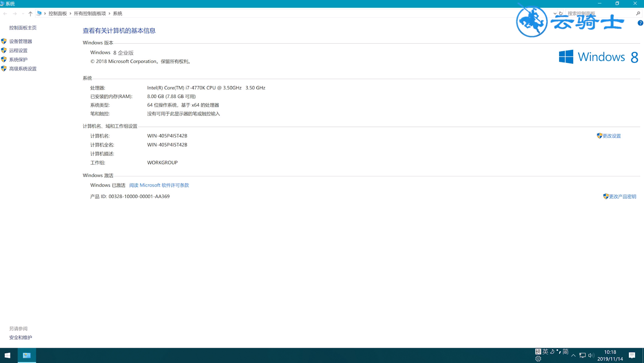
Task: Click the search magnifier icon
Action: pos(638,13)
